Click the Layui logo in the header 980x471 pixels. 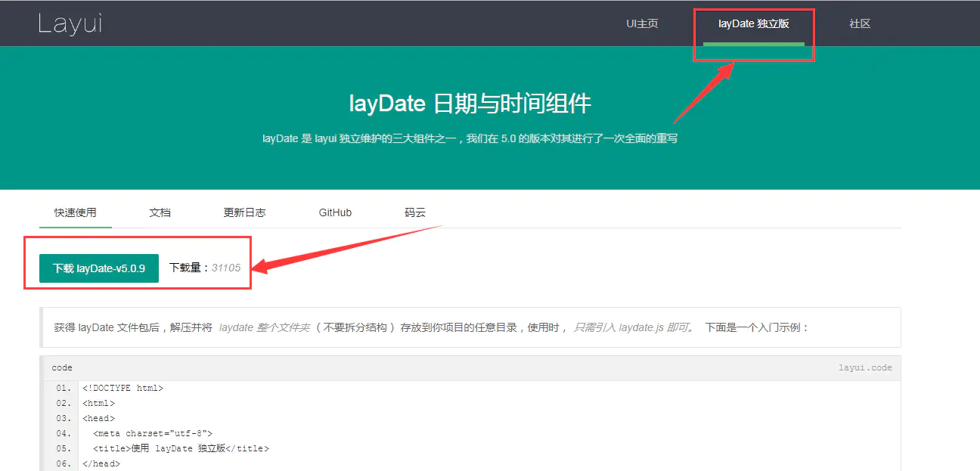coord(70,23)
